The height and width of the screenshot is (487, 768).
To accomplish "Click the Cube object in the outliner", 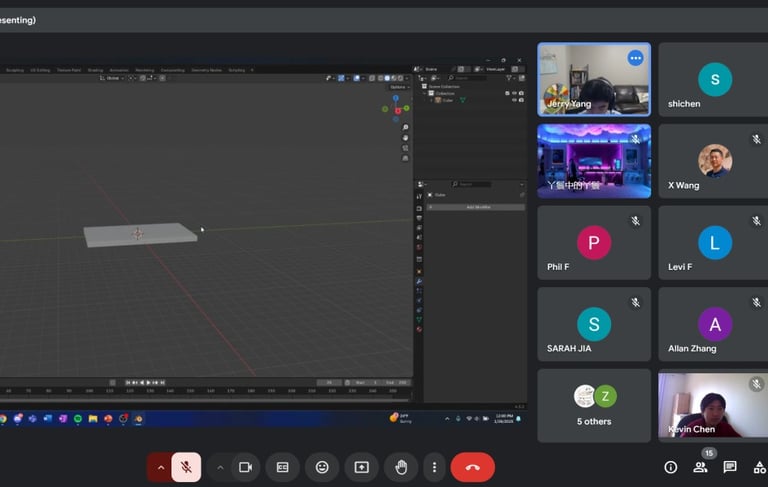I will point(447,100).
